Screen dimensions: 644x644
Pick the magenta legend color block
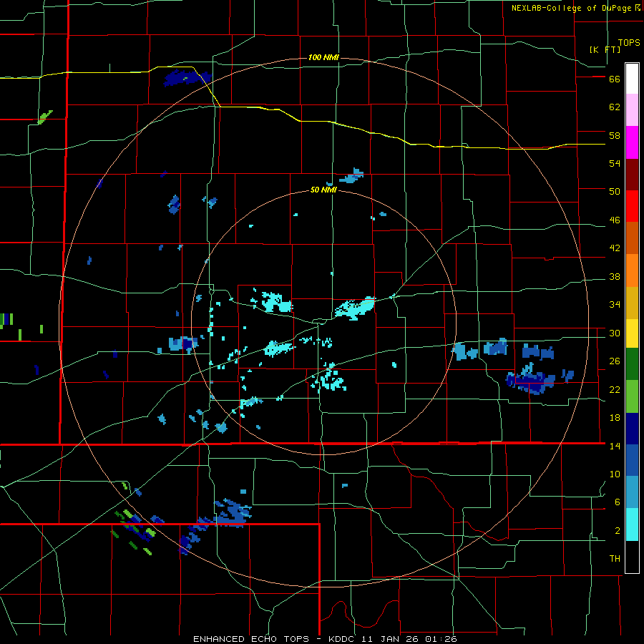point(632,142)
